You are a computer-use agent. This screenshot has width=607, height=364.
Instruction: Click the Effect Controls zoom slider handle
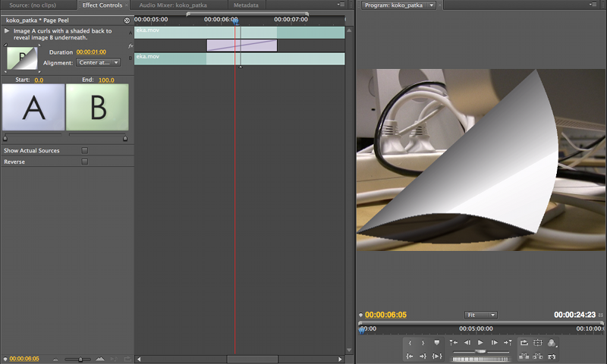coord(80,359)
